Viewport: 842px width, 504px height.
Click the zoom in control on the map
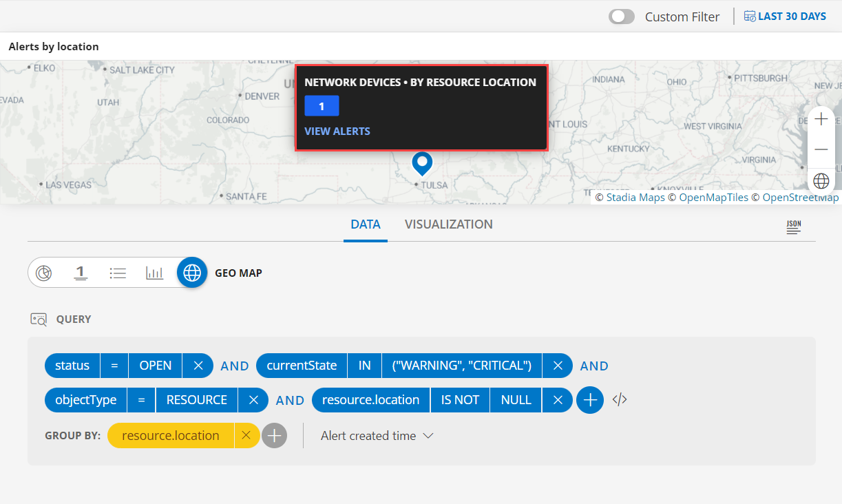pos(821,118)
